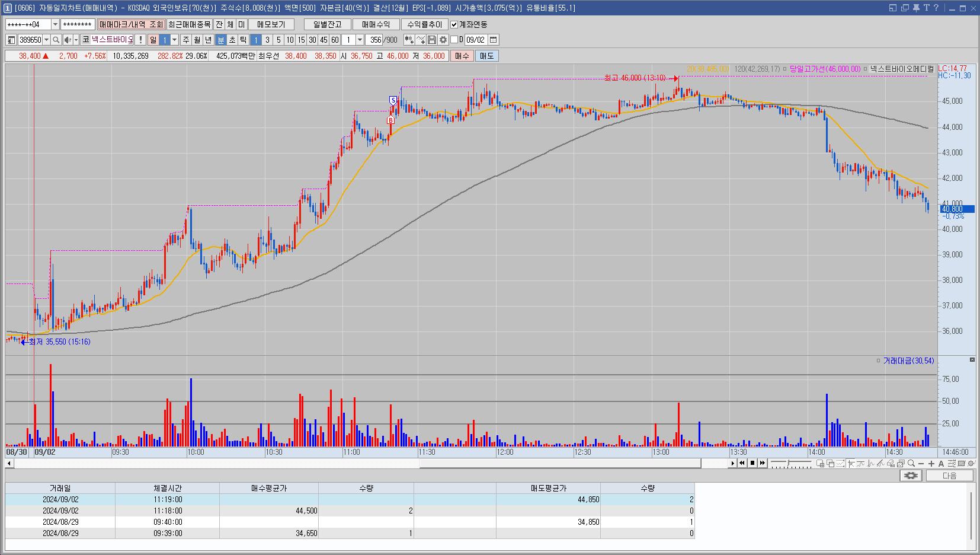Viewport: 980px width, 555px height.
Task: Click the 다음 next button
Action: click(x=950, y=476)
